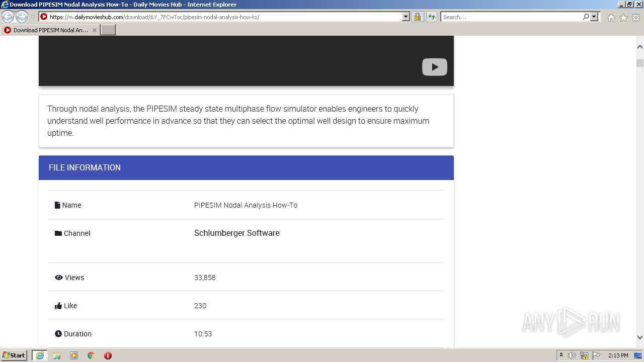Click the Action Center flag icon

pyautogui.click(x=596, y=355)
